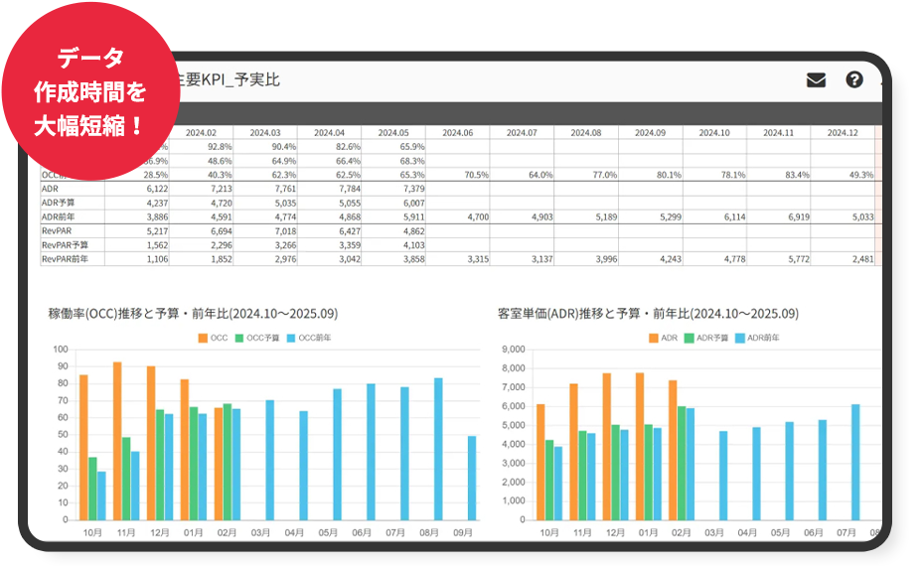Click the orange 01月 ADR bar
Image resolution: width=924 pixels, height=566 pixels.
(x=640, y=447)
